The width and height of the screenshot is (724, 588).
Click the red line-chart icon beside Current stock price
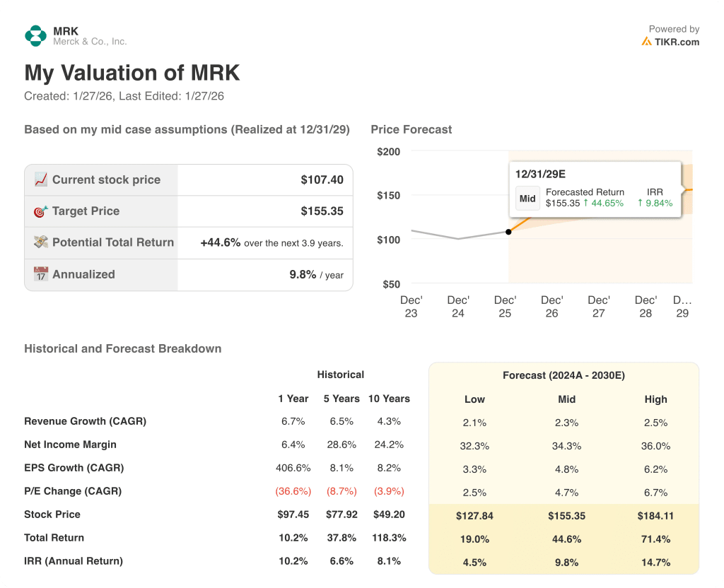click(40, 180)
